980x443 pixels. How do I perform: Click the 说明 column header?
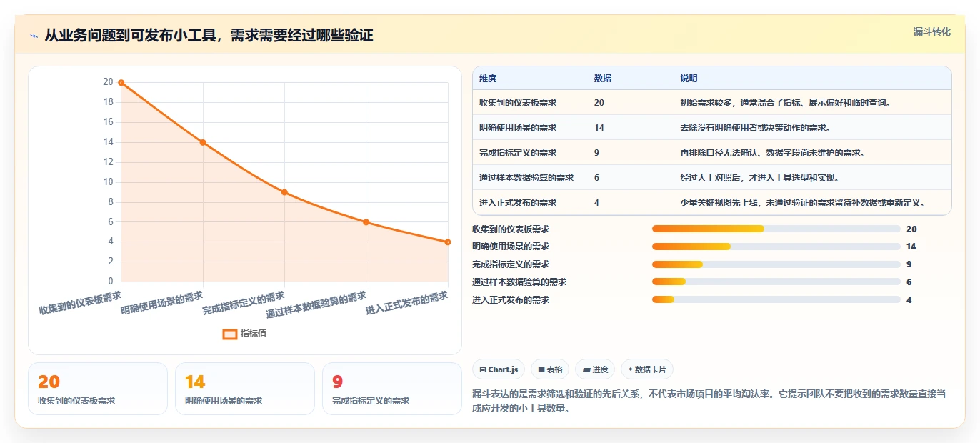pyautogui.click(x=689, y=79)
